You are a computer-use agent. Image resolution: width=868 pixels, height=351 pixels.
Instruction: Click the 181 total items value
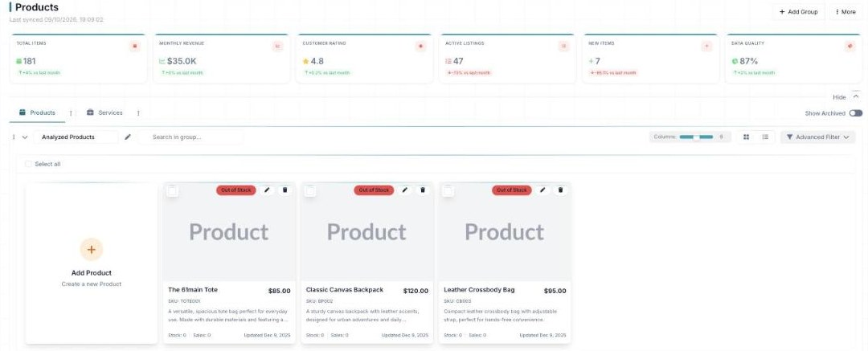click(30, 61)
